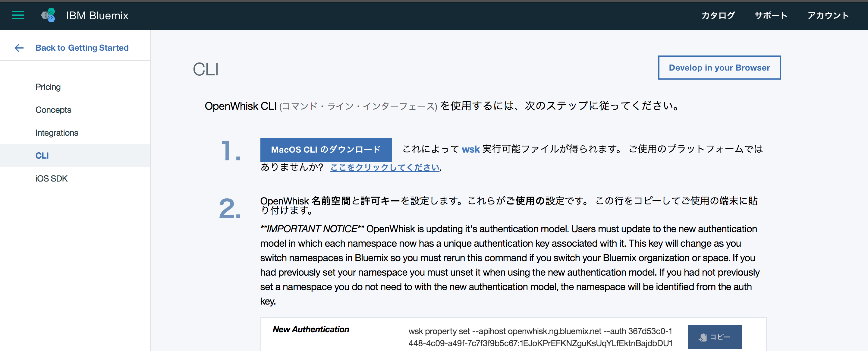Navigate Back to Getting Started
Image resolution: width=868 pixels, height=351 pixels.
[82, 48]
